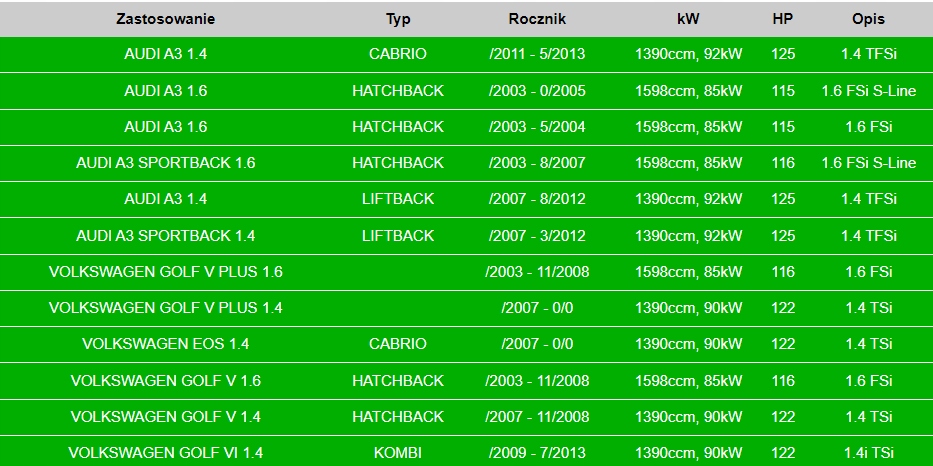Click the /2007 - 11/2008 year range

click(537, 417)
